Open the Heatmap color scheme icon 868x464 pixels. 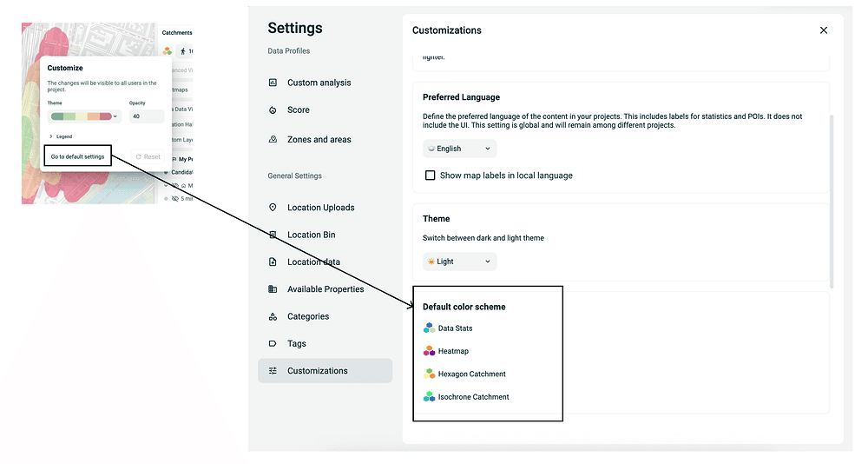coord(429,351)
